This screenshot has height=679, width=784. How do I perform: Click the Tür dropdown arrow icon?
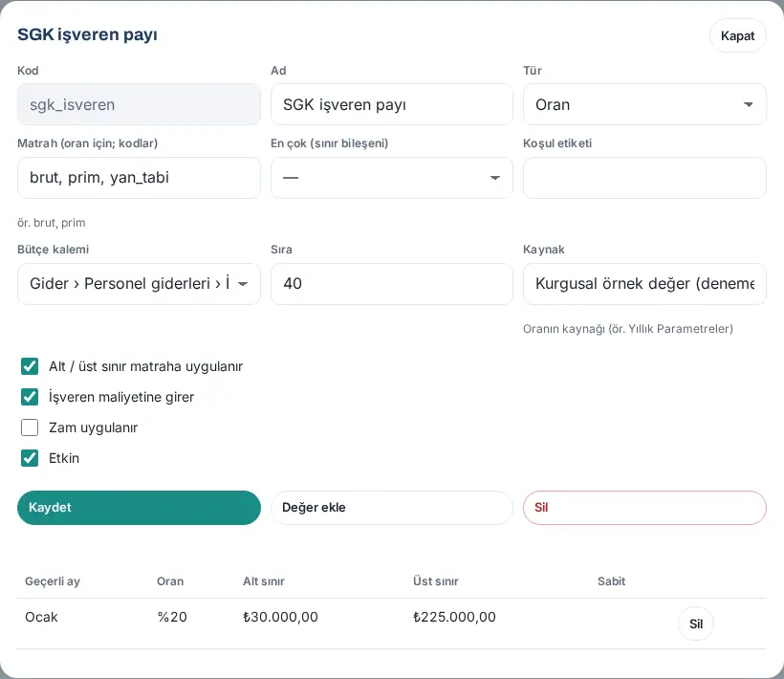(748, 104)
